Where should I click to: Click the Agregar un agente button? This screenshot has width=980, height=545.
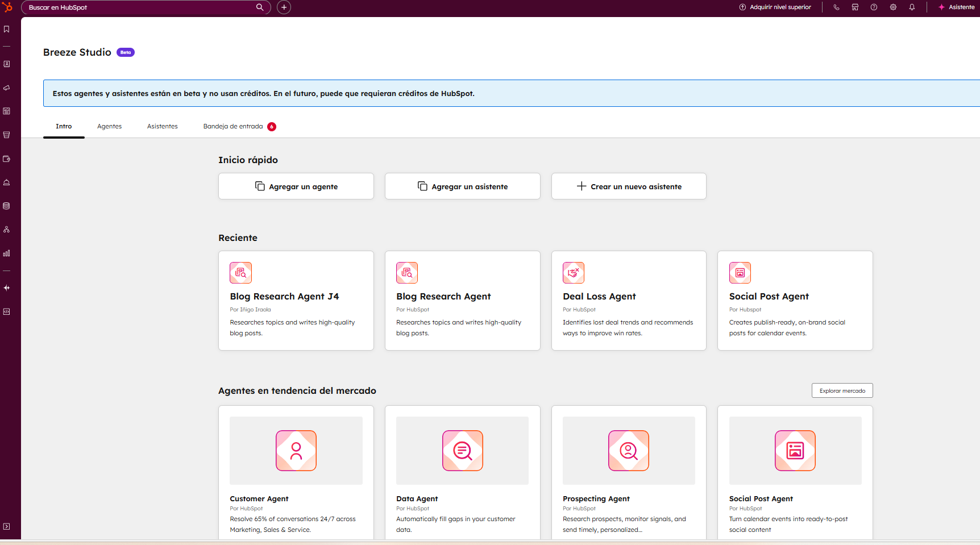296,186
